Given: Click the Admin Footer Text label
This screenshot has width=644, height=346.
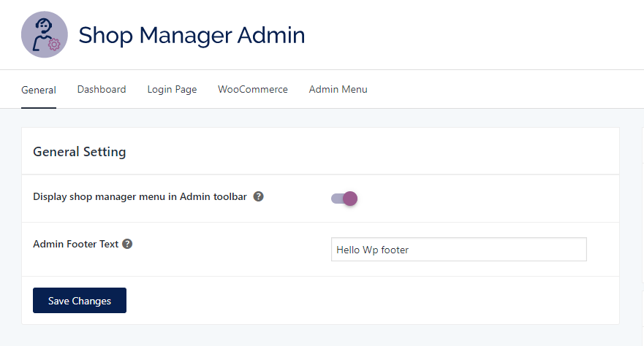Looking at the screenshot, I should pyautogui.click(x=75, y=244).
